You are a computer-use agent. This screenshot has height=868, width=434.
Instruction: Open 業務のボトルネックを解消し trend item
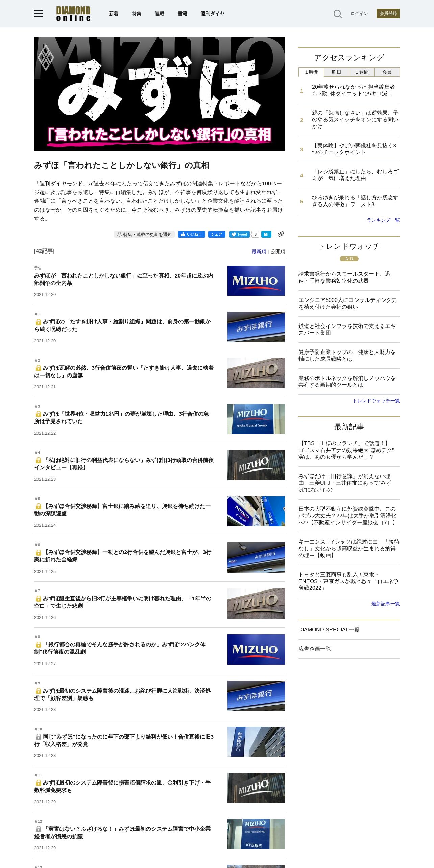click(347, 382)
